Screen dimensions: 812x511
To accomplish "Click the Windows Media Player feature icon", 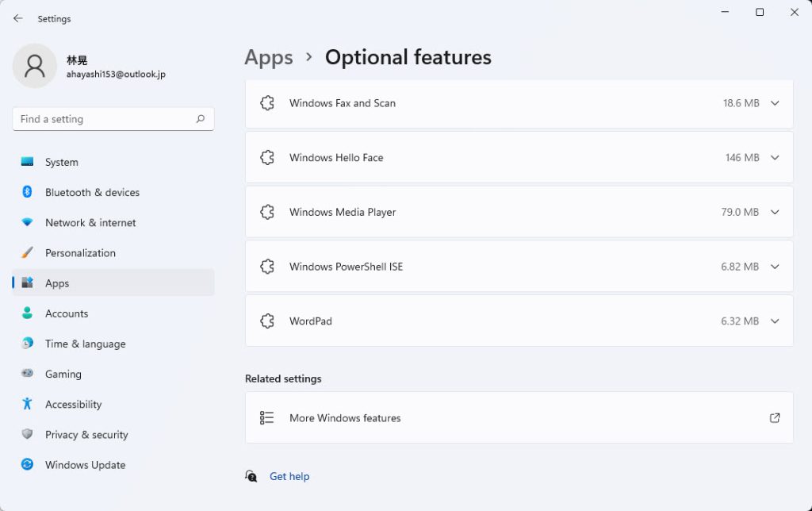I will coord(267,212).
